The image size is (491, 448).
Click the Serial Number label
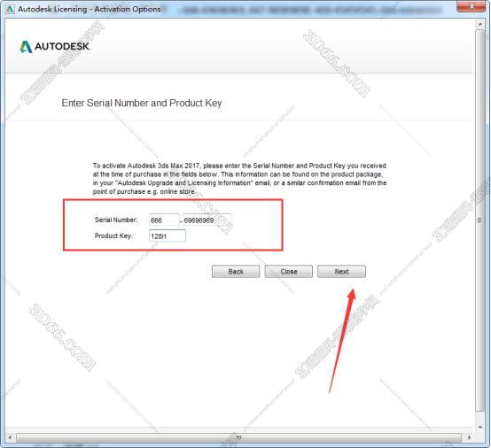click(116, 220)
